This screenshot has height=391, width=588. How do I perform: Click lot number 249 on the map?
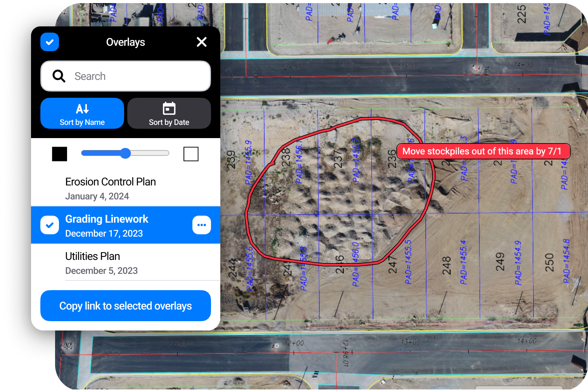click(500, 261)
